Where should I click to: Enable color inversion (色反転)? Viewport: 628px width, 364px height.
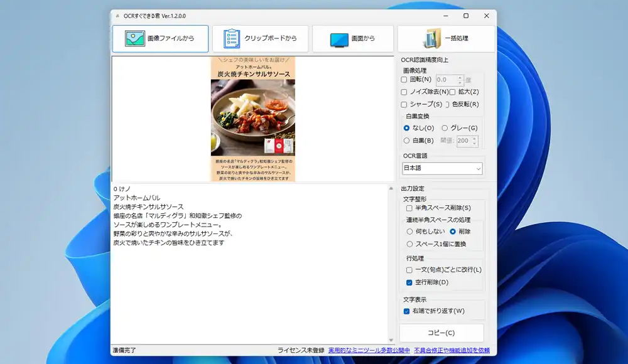[448, 104]
